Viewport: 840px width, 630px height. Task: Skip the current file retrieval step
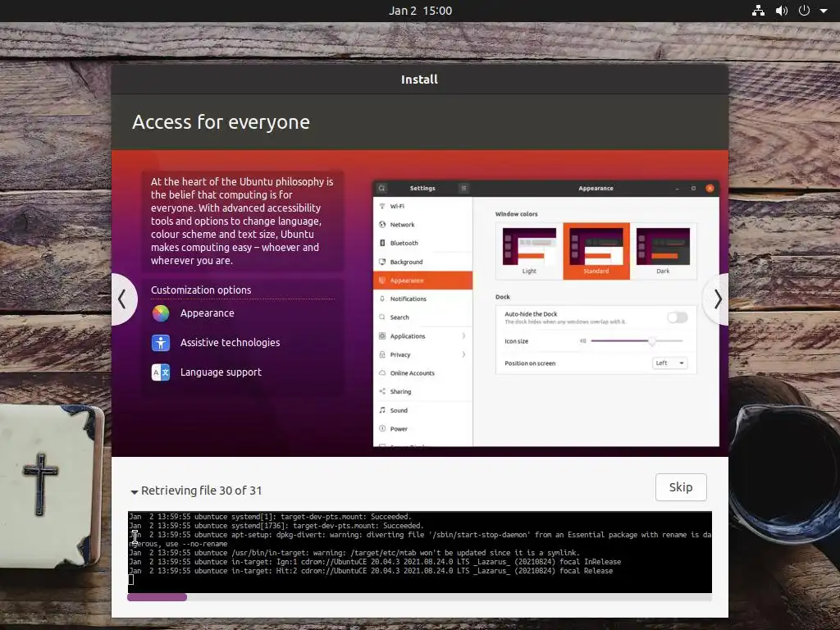[681, 487]
